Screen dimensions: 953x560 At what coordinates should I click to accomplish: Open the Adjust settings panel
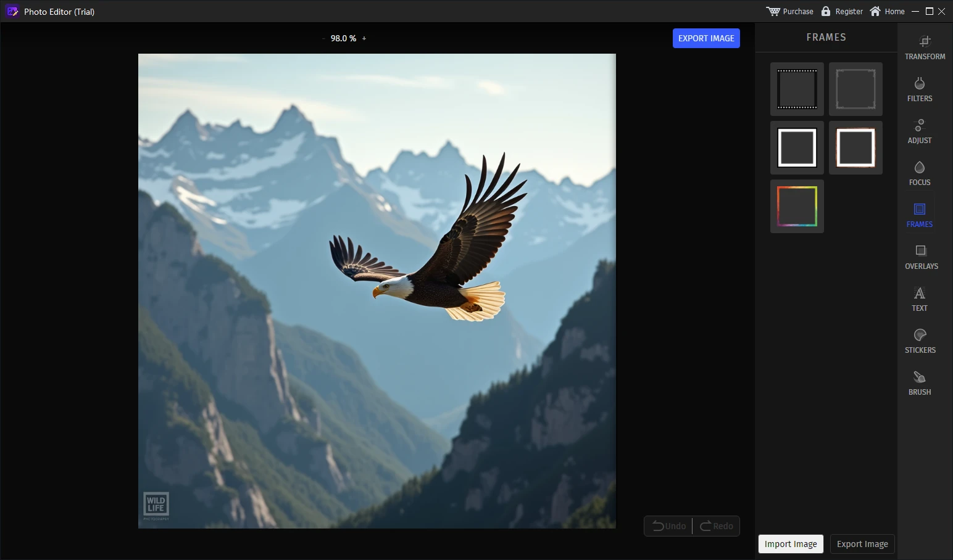coord(920,131)
